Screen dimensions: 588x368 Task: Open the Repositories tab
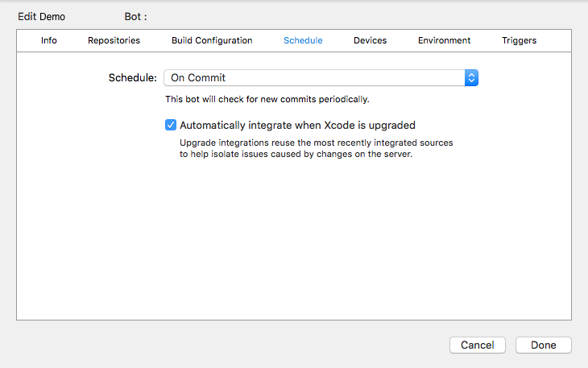[x=114, y=40]
